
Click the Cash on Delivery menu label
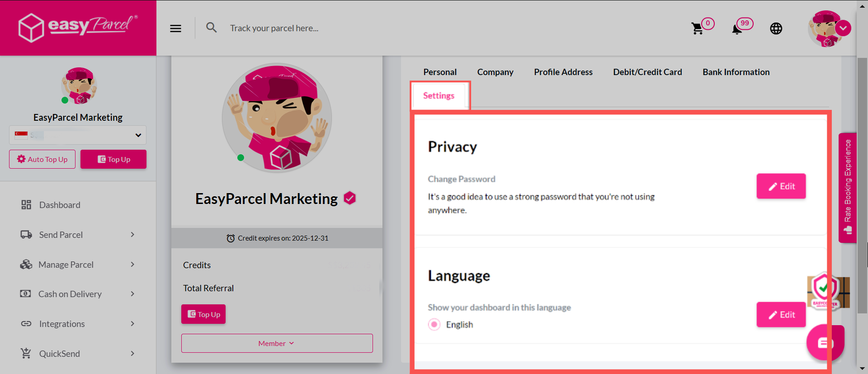[x=70, y=294]
